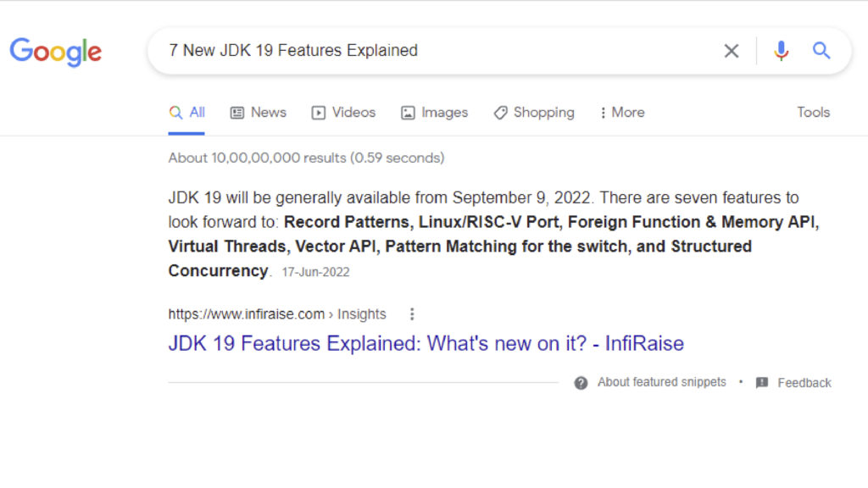This screenshot has height=488, width=868.
Task: Click the feedback flag icon
Action: [x=762, y=383]
